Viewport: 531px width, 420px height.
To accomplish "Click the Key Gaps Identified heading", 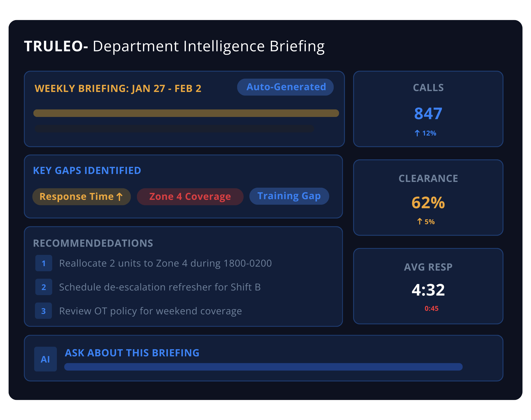I will click(87, 170).
